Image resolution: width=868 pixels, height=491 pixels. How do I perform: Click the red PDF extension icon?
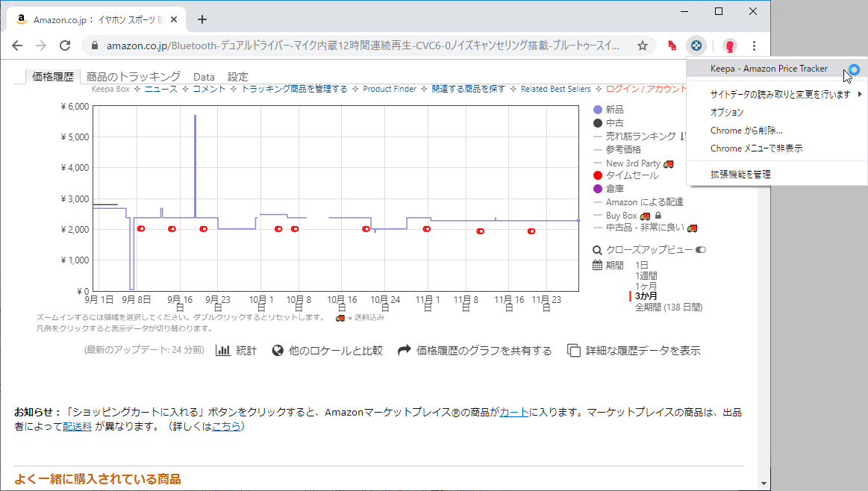672,46
